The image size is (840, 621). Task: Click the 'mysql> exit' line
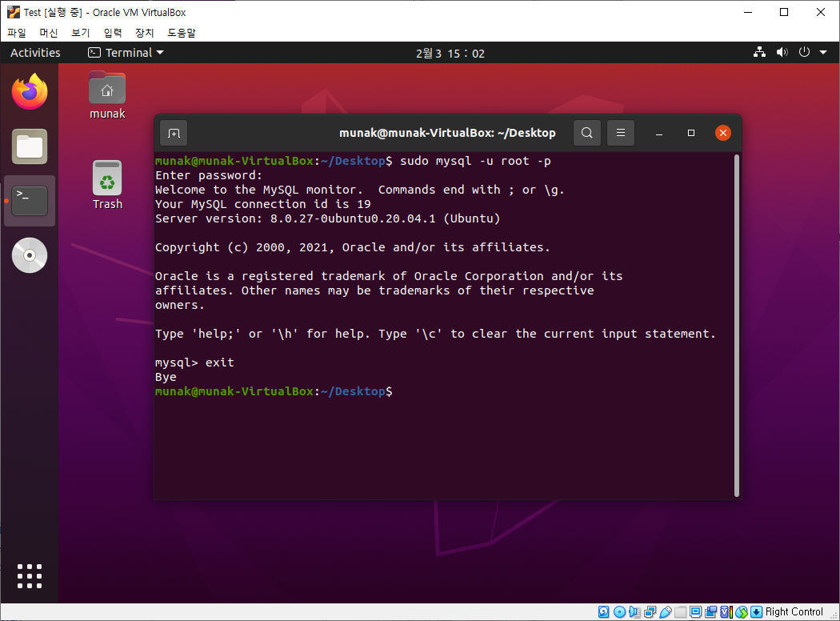pos(194,363)
